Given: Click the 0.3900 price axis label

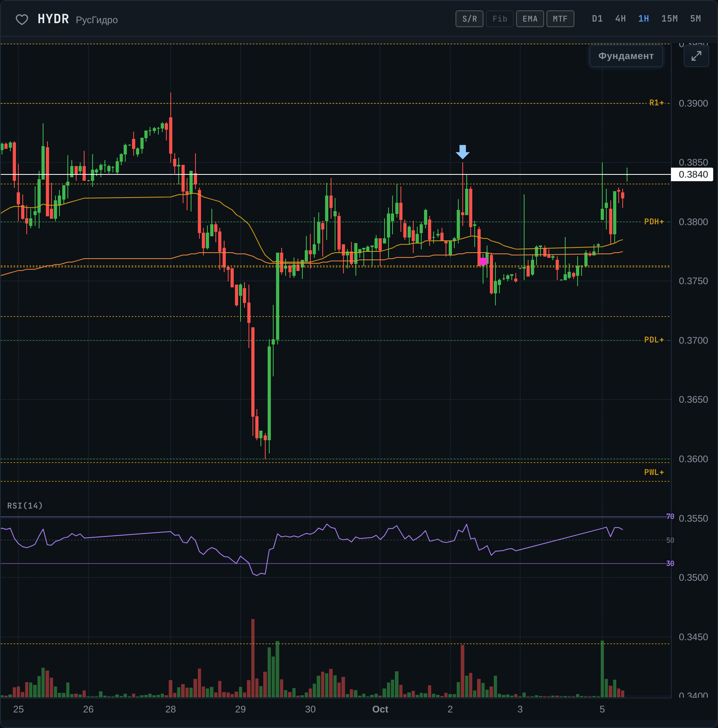Looking at the screenshot, I should tap(693, 103).
